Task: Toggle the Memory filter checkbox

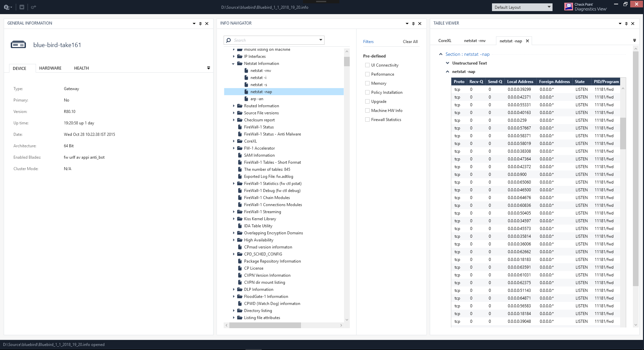Action: coord(367,83)
